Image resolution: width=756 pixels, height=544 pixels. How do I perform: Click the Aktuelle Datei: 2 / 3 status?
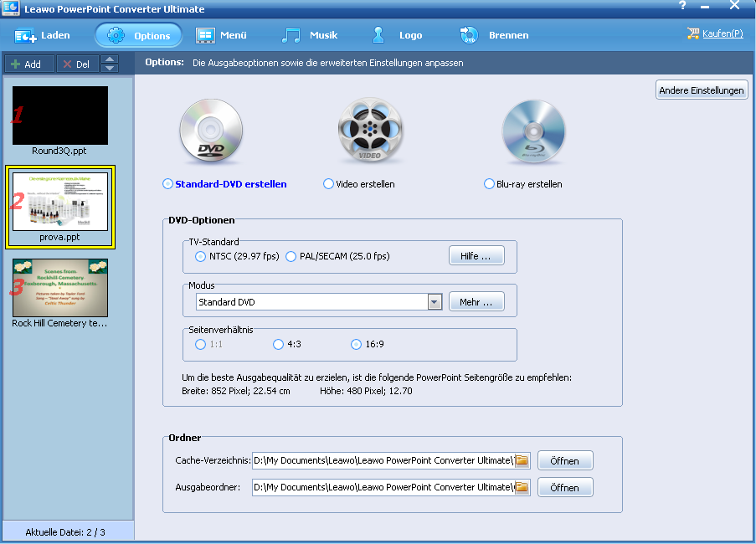pos(65,532)
